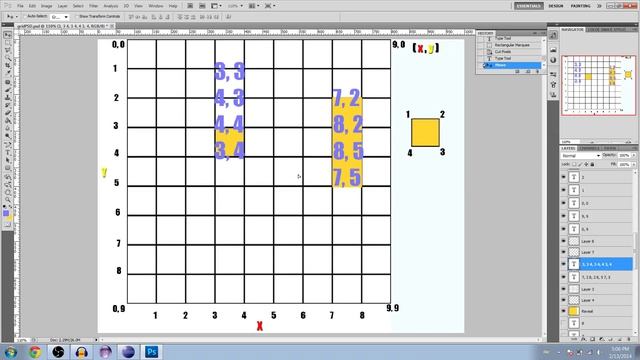Click the background color swatch

click(10, 218)
